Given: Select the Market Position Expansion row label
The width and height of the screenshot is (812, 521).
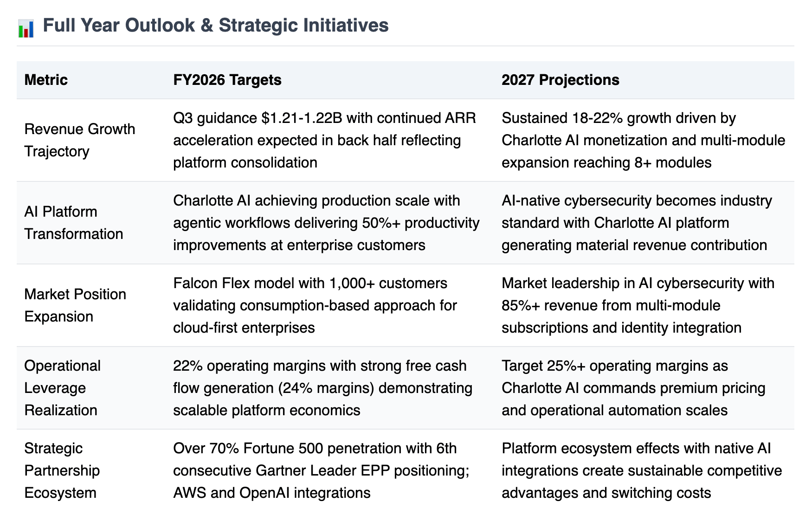Looking at the screenshot, I should point(75,305).
